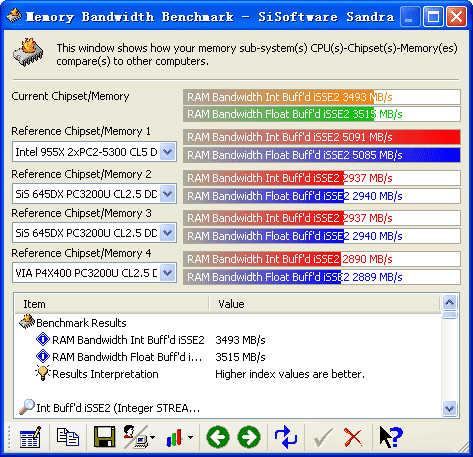The image size is (473, 457).
Task: Open the small arrow beside the user/computer icon
Action: (153, 437)
